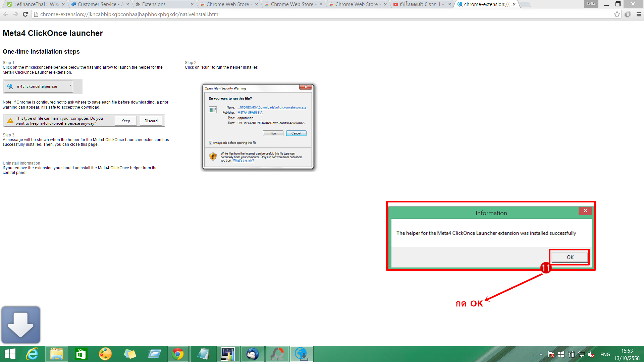Click OK in the Information dialog
This screenshot has height=362, width=644.
pyautogui.click(x=570, y=257)
